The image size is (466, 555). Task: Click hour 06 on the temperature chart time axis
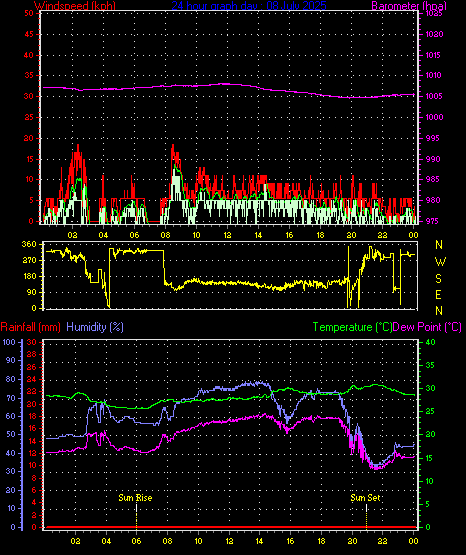[137, 541]
